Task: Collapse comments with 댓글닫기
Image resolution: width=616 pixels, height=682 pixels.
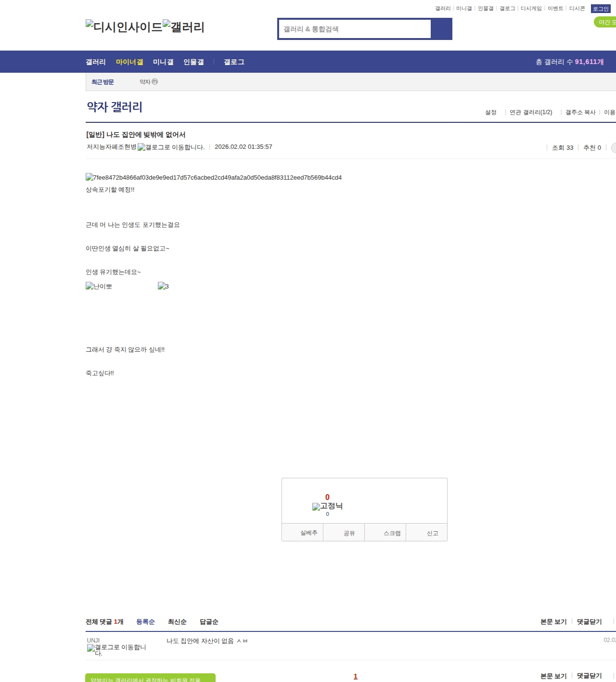Action: (589, 622)
